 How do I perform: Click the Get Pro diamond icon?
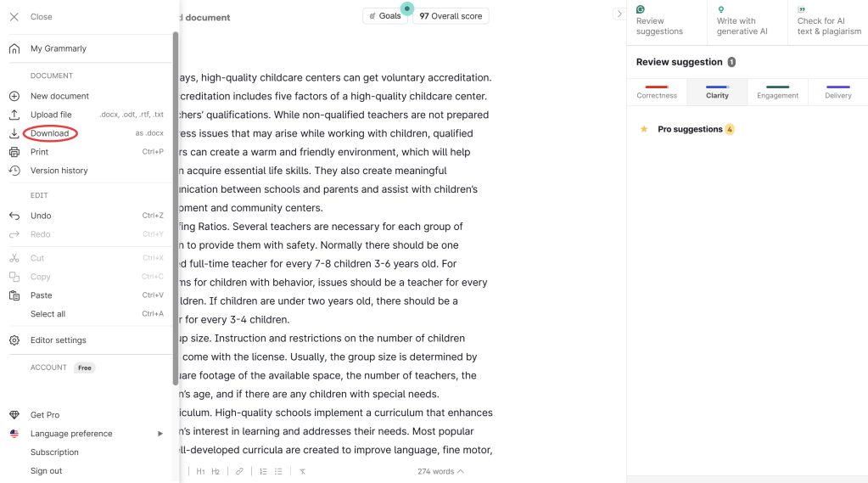pos(14,415)
